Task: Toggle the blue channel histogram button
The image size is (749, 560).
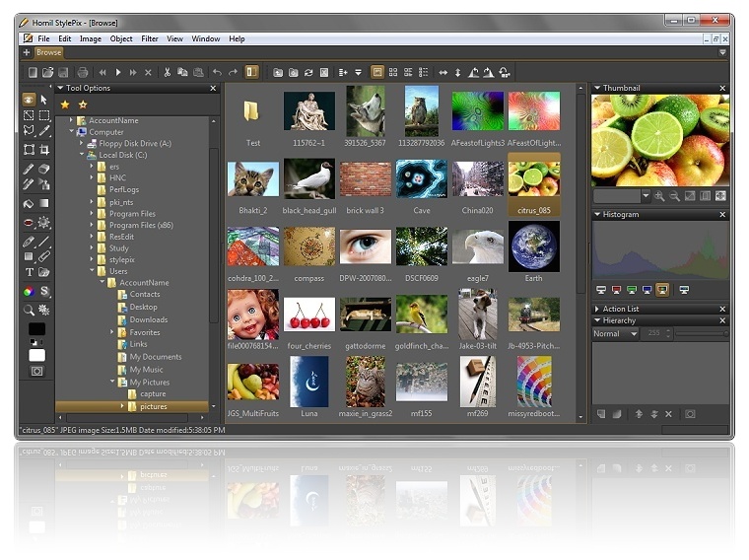Action: coord(647,290)
